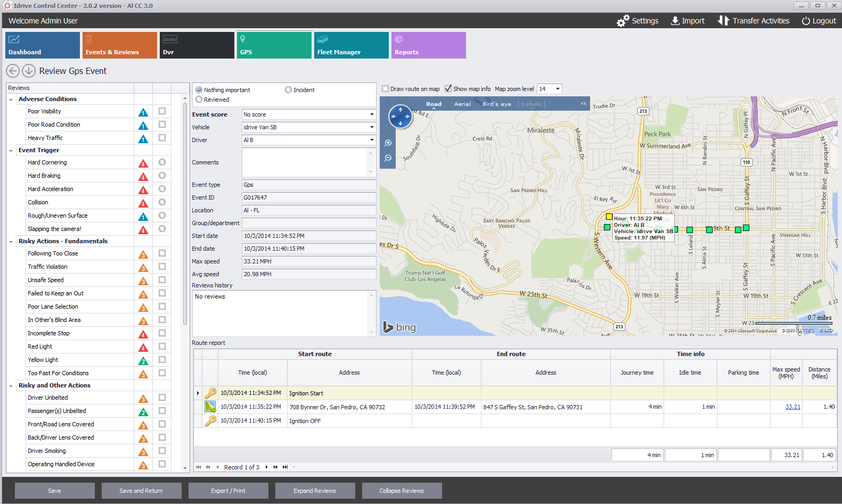The height and width of the screenshot is (504, 842).
Task: Click the down arrow next-event icon
Action: (29, 71)
